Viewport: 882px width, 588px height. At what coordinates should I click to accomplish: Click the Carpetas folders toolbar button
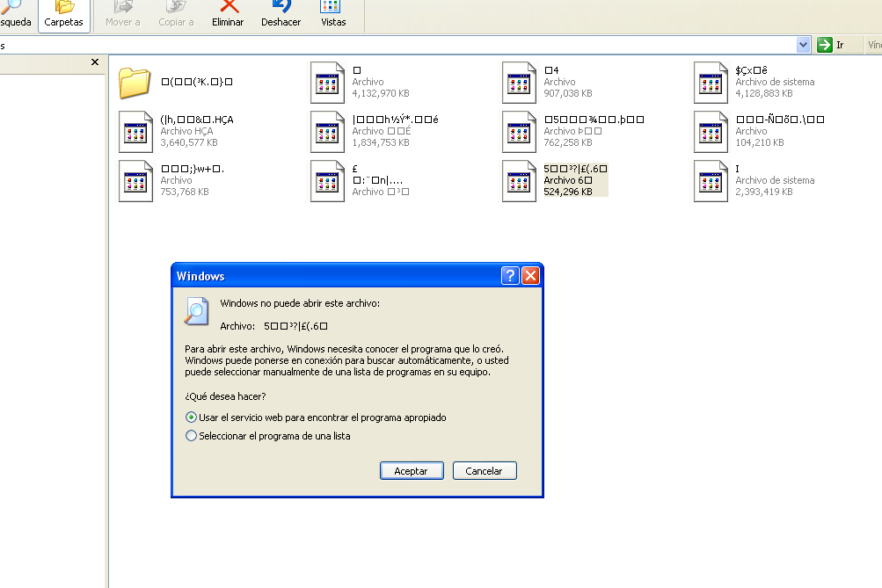63,15
